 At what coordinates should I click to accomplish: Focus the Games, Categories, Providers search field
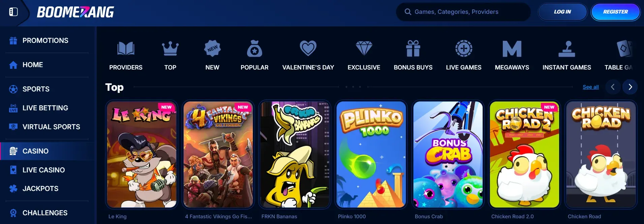click(463, 12)
